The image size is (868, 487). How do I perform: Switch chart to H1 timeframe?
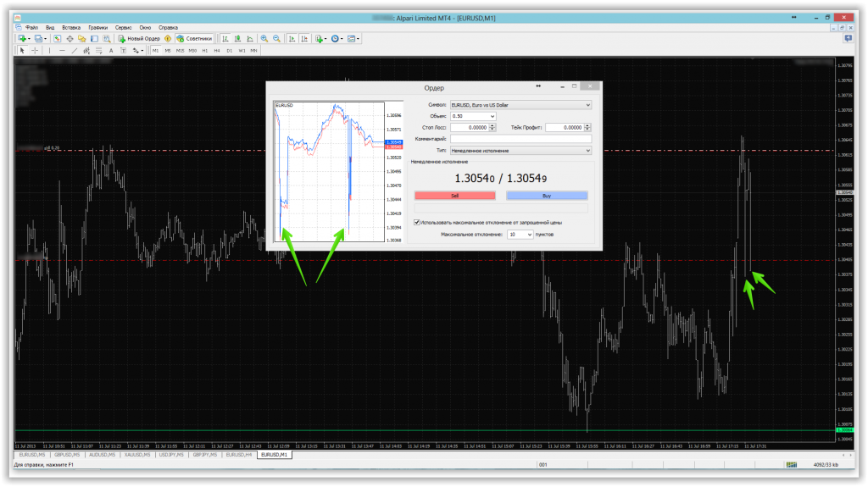pos(204,50)
